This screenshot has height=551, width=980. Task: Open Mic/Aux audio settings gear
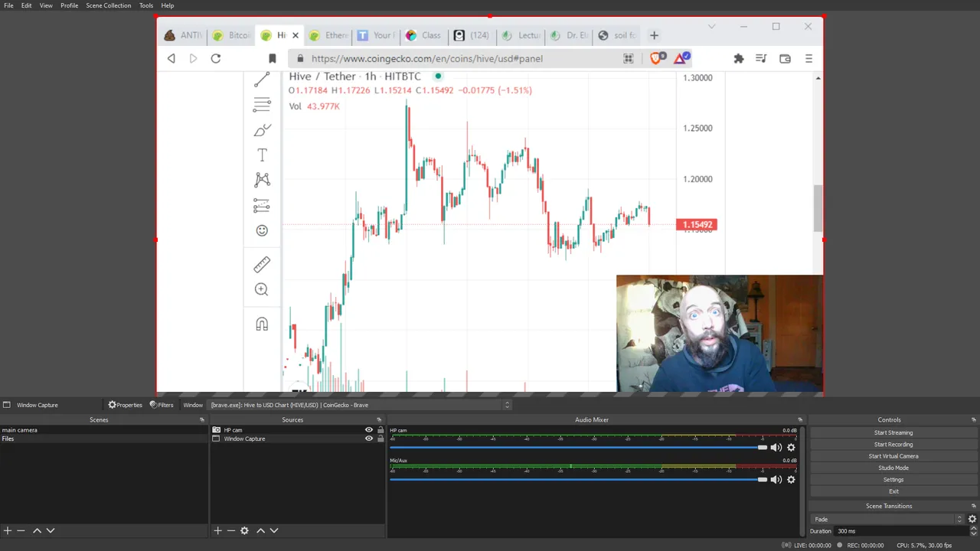click(x=791, y=480)
